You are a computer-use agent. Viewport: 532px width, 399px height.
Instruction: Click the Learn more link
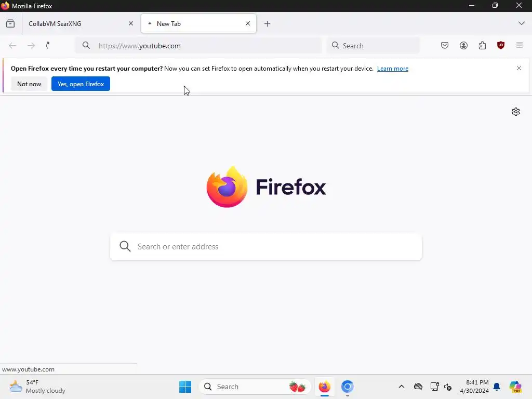pos(393,69)
